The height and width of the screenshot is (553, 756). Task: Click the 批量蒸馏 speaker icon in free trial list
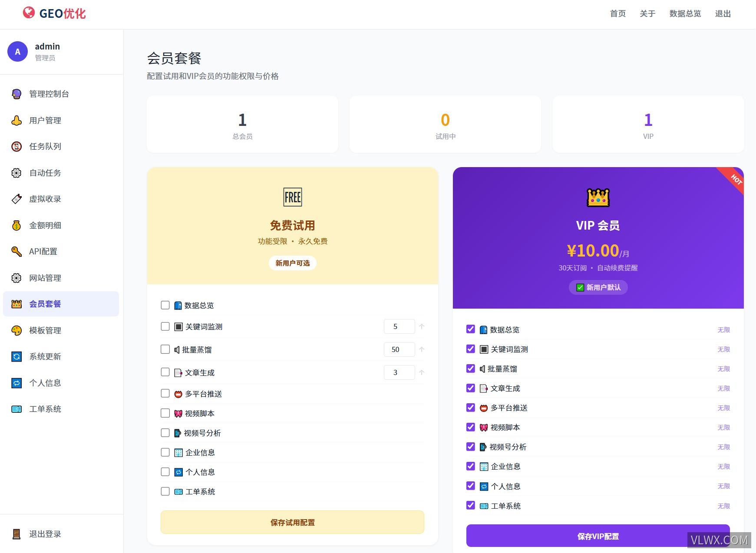(177, 349)
